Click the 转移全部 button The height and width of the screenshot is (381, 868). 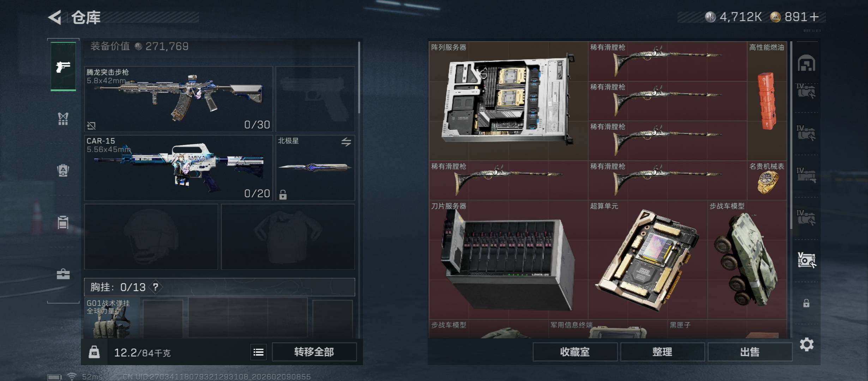[314, 352]
